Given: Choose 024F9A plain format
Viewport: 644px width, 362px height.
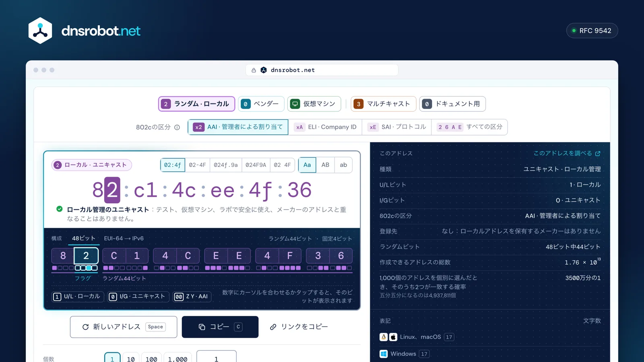Looking at the screenshot, I should tap(256, 165).
